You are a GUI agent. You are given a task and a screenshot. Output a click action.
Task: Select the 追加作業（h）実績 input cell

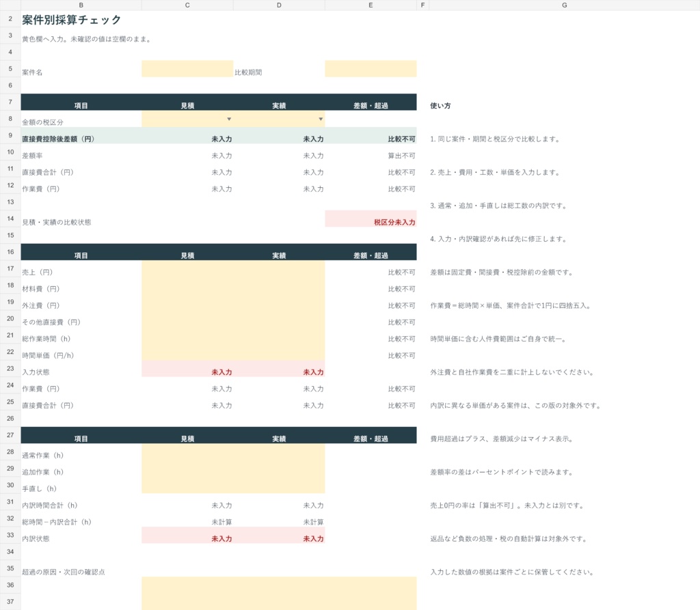pyautogui.click(x=279, y=469)
